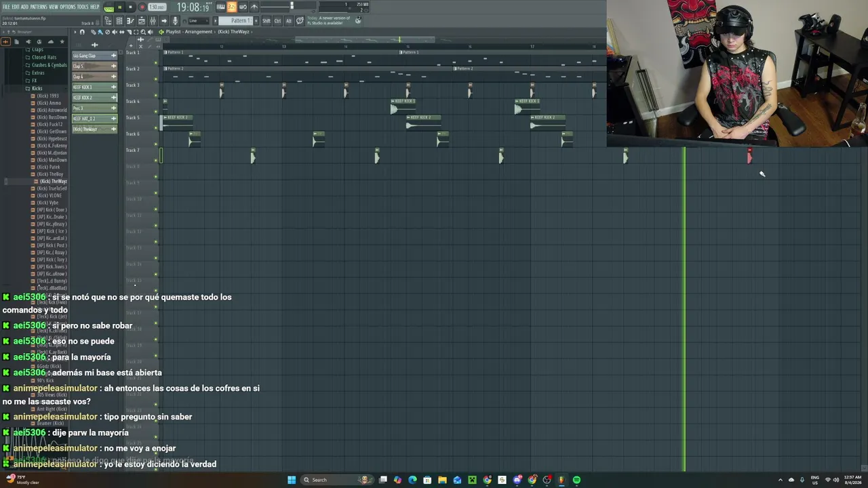Viewport: 868px width, 488px height.
Task: Open the EDIT menu
Action: [16, 7]
